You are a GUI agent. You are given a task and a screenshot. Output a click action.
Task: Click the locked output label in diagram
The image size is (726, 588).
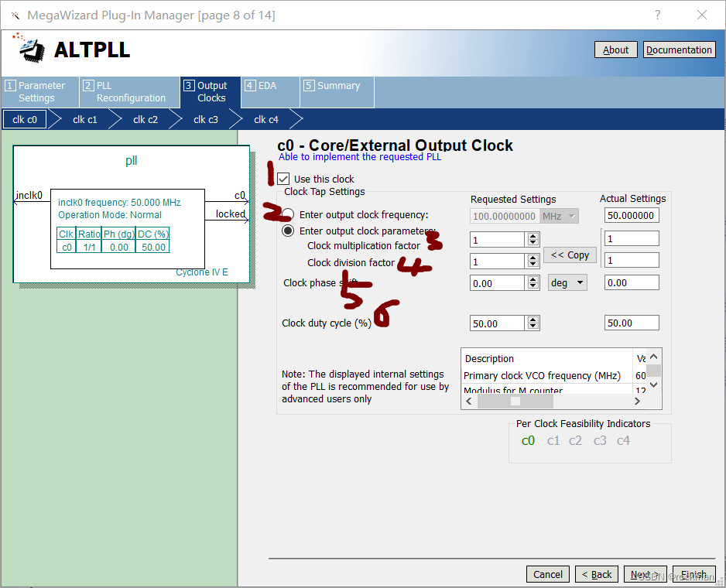[x=230, y=214]
